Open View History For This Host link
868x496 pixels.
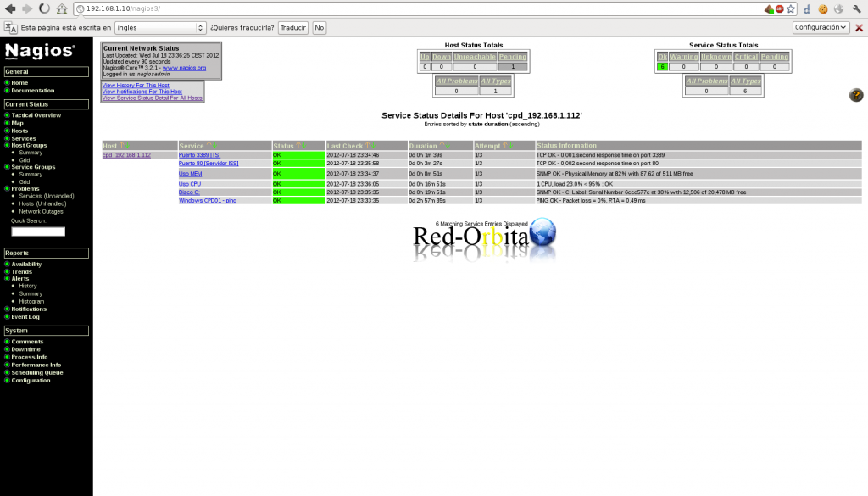(136, 86)
